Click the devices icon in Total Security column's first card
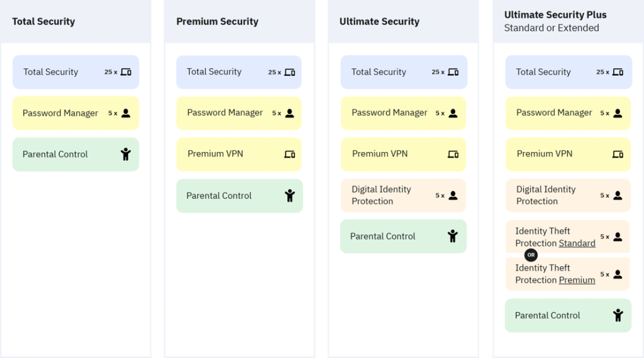 click(126, 72)
